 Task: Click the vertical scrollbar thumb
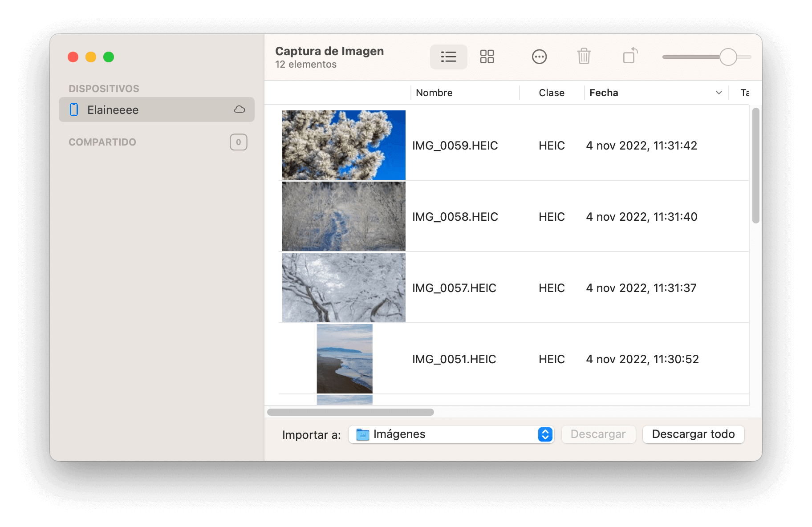click(755, 166)
